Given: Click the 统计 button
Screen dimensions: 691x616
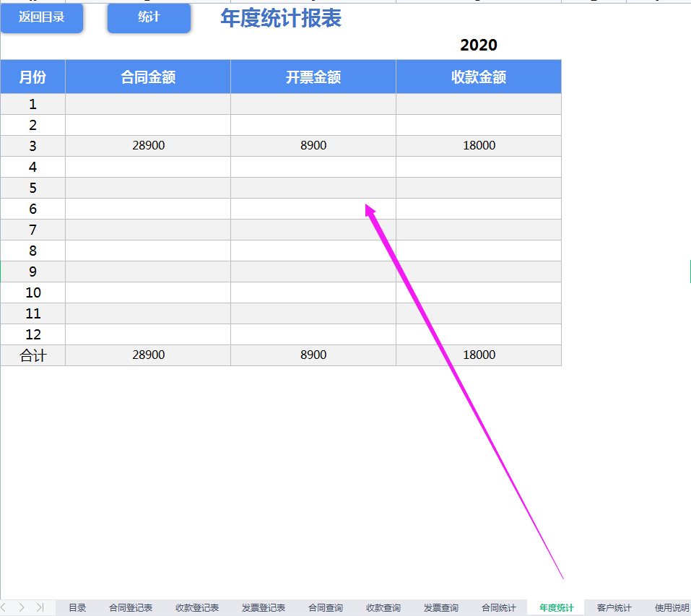Looking at the screenshot, I should (148, 18).
